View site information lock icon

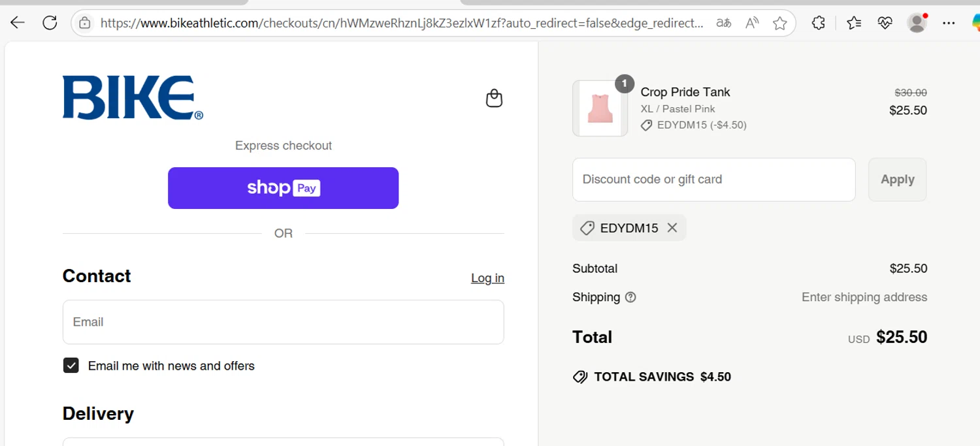[x=85, y=24]
